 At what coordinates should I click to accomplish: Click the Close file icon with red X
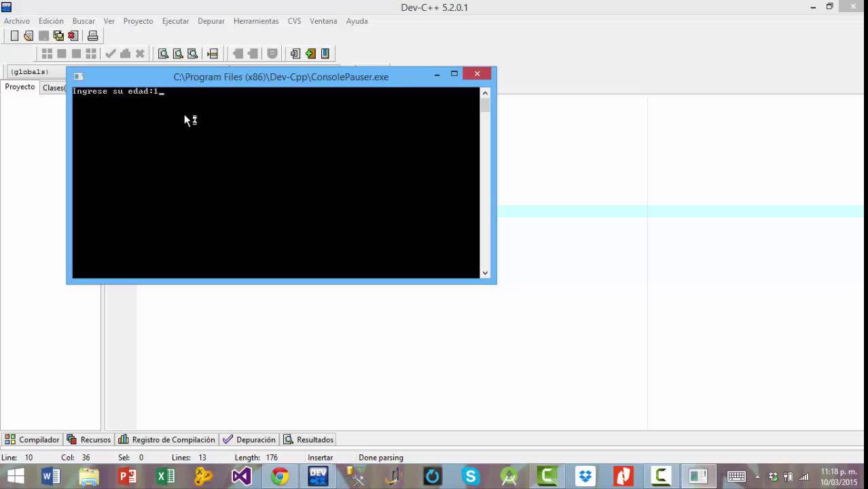[73, 36]
